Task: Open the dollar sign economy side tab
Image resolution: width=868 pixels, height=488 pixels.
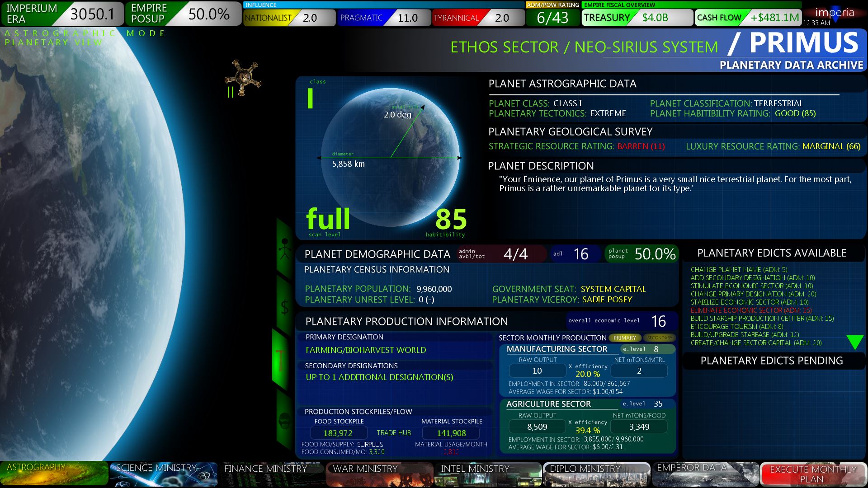Action: pyautogui.click(x=285, y=307)
